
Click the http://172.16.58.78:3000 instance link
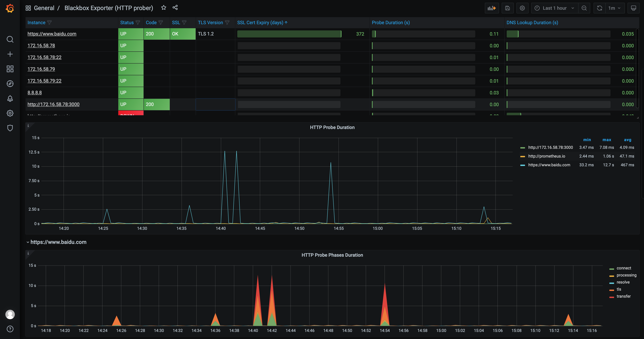[x=53, y=104]
